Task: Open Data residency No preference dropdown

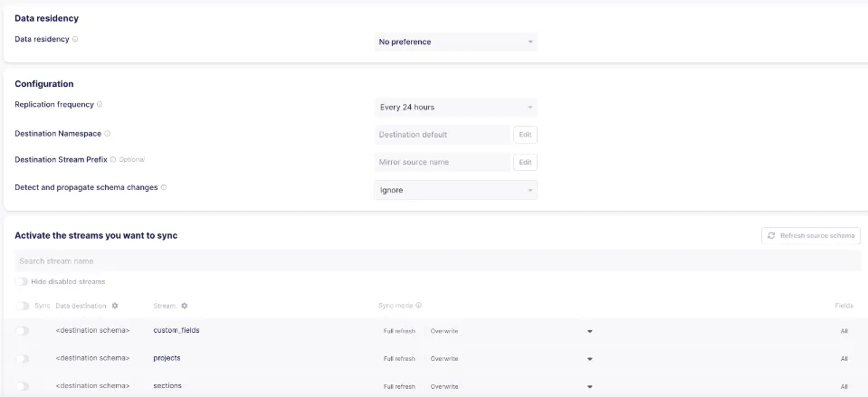Action: pyautogui.click(x=455, y=42)
